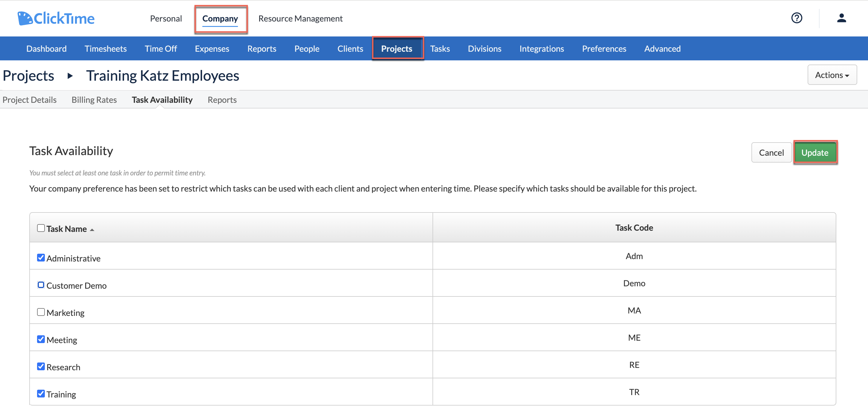The height and width of the screenshot is (413, 868).
Task: Open Timesheets in navigation bar
Action: click(106, 48)
